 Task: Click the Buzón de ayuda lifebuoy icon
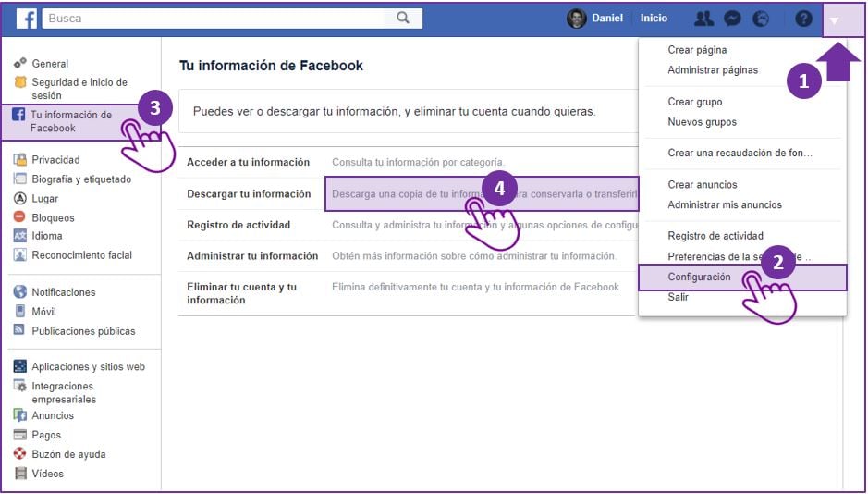(20, 453)
